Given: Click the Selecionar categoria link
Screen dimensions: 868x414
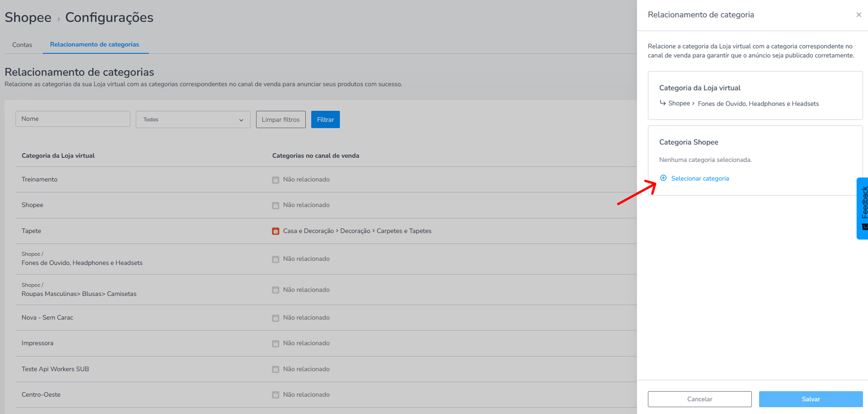Looking at the screenshot, I should tap(700, 178).
